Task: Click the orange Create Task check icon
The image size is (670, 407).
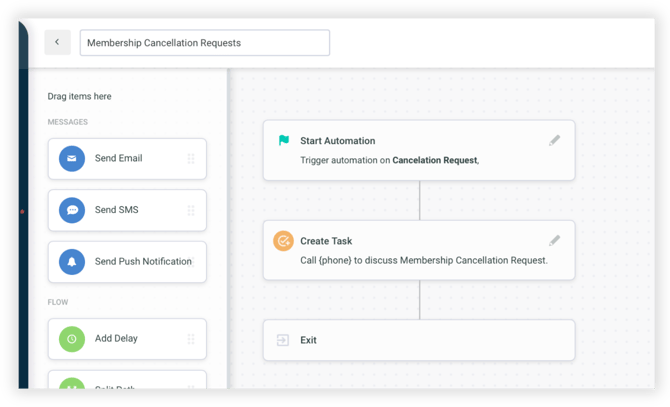Action: (x=284, y=241)
